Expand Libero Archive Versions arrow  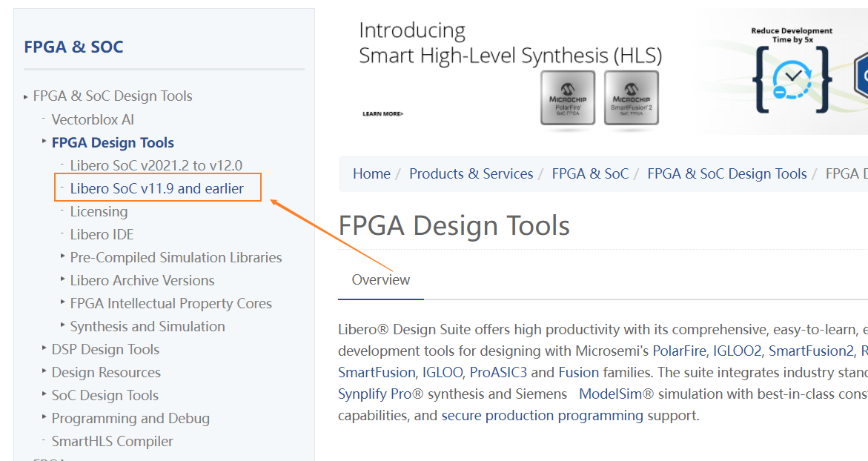tap(62, 279)
